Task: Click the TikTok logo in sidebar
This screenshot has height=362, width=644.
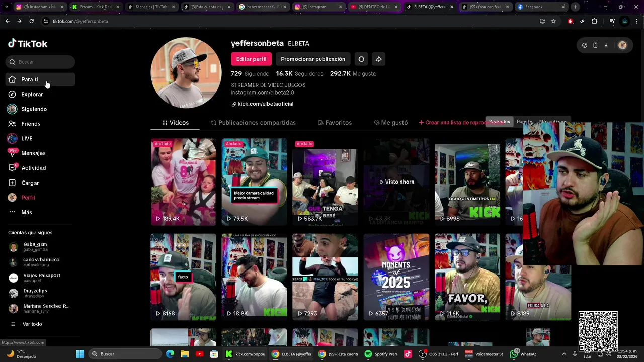Action: pyautogui.click(x=28, y=44)
